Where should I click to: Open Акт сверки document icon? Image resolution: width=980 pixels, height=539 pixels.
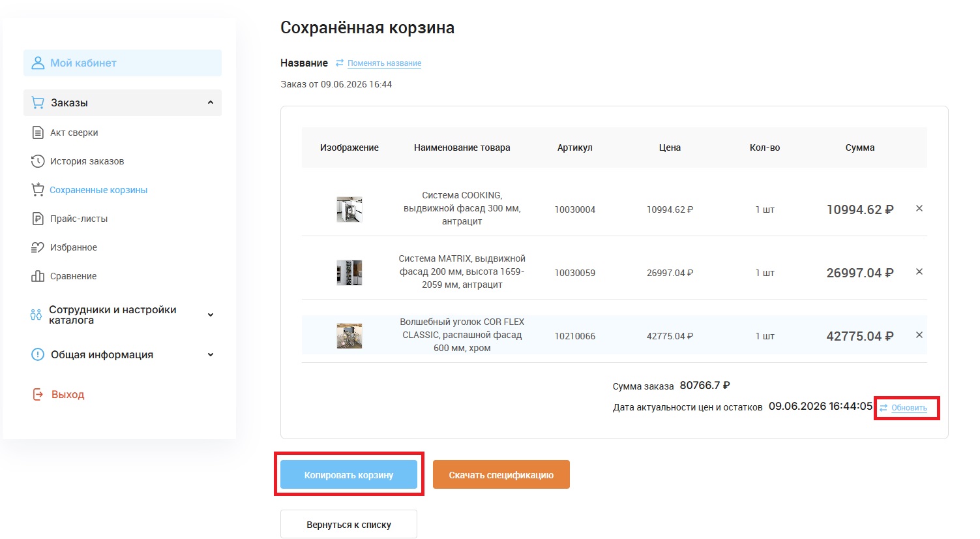pyautogui.click(x=38, y=132)
